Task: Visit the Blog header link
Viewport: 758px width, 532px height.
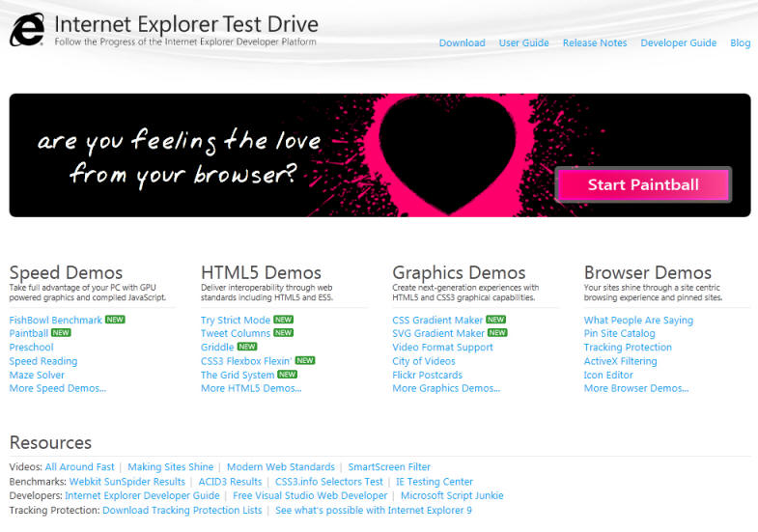Action: 740,43
